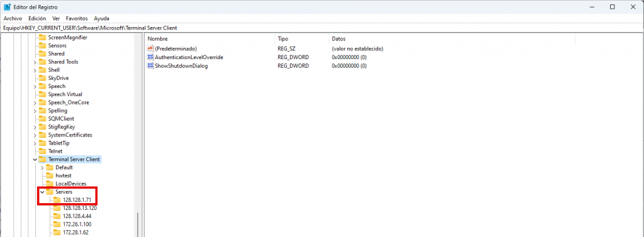This screenshot has height=237, width=644.
Task: Click the (Predeterminado) string value icon
Action: [x=150, y=48]
